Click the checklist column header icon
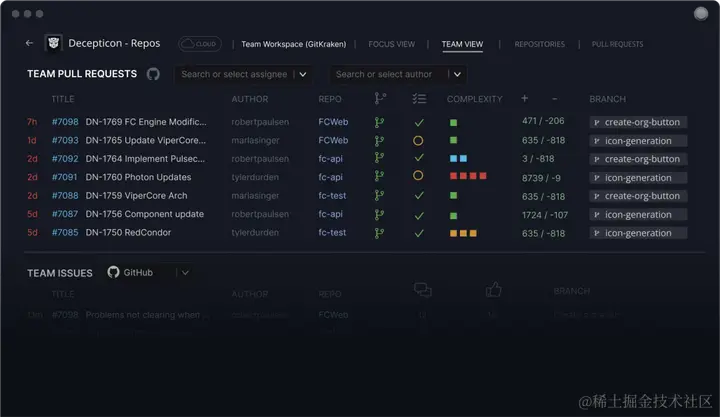720x417 pixels. 419,98
